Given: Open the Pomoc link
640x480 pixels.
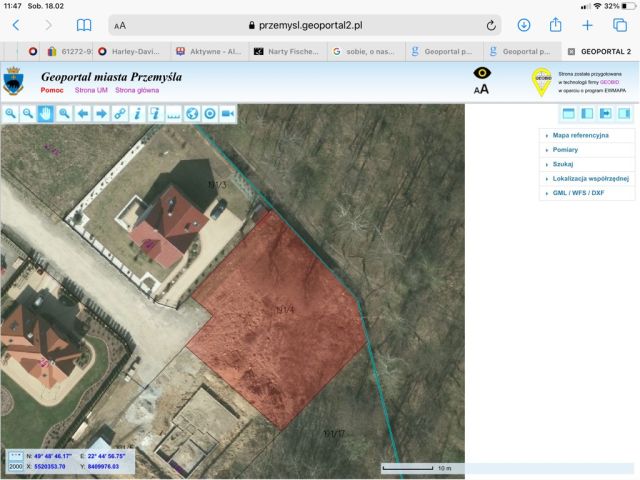Looking at the screenshot, I should 52,90.
